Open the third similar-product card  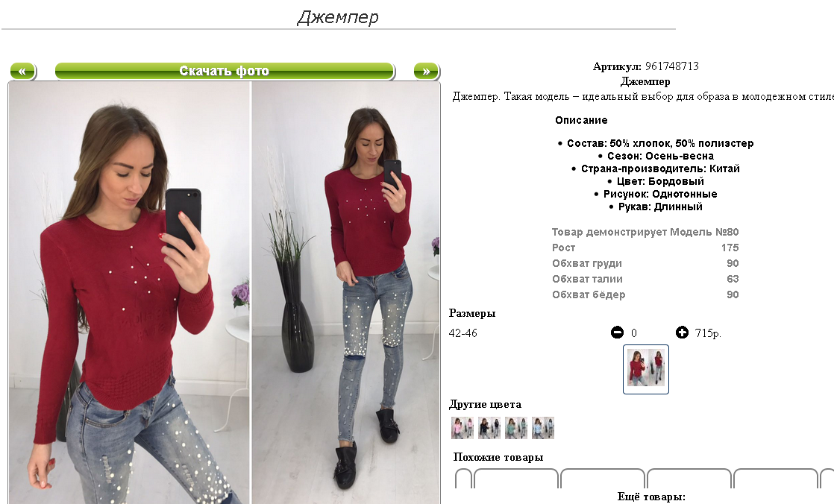[603, 479]
